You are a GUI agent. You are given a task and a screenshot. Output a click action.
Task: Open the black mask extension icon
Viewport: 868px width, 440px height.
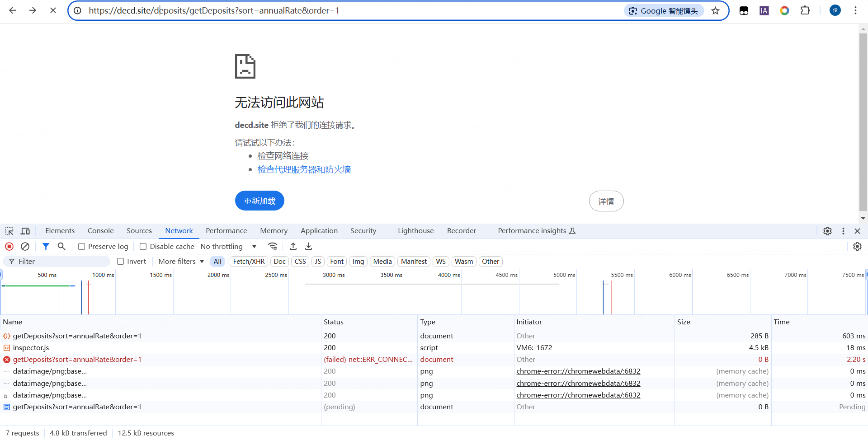click(x=744, y=11)
